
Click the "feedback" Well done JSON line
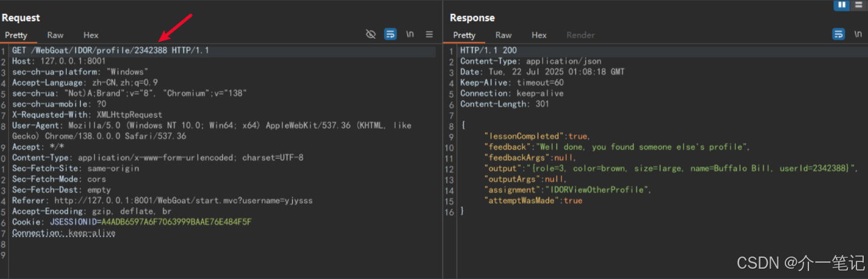(618, 147)
